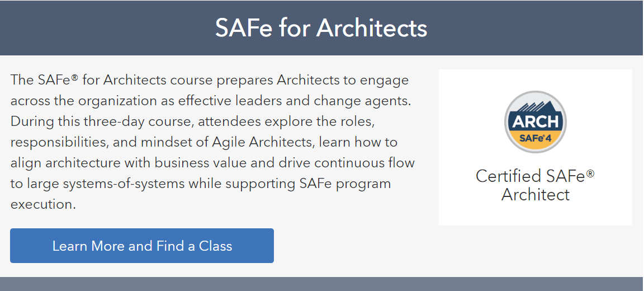Viewport: 644px width, 291px height.
Task: Select the Certified SAFe Architect caption
Action: click(535, 185)
